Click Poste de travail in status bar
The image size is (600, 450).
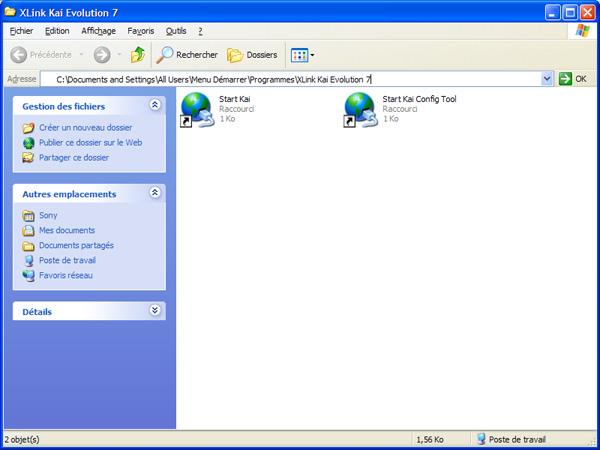512,439
